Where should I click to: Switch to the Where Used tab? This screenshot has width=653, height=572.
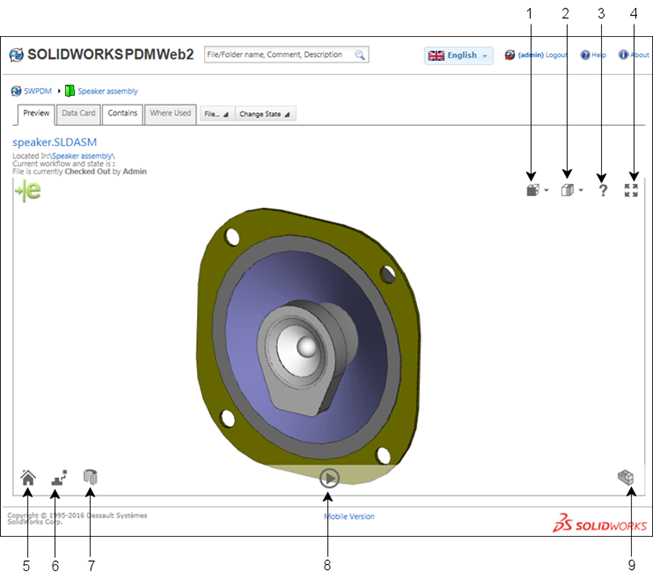[170, 114]
